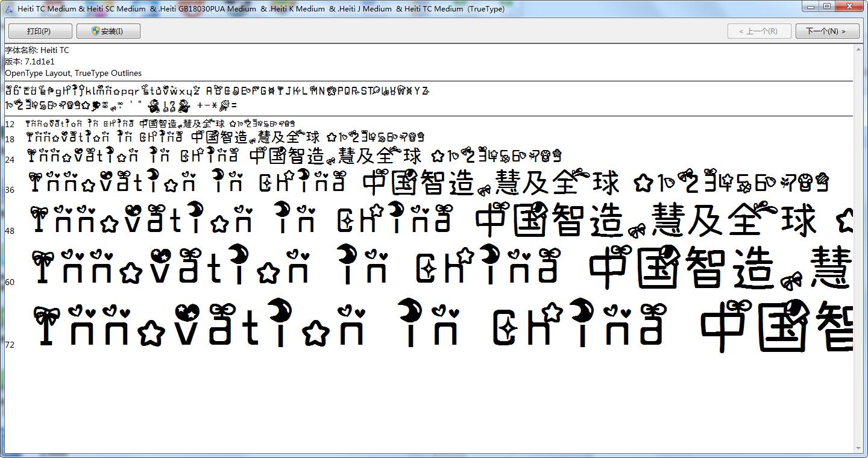This screenshot has width=868, height=458.
Task: Click the 打印(P) print button
Action: point(40,31)
